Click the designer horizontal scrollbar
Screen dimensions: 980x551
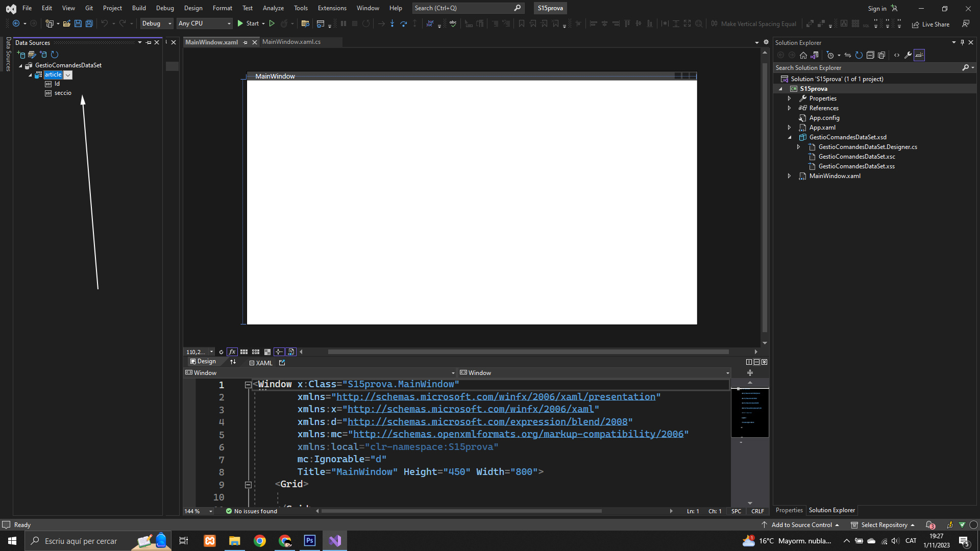coord(528,352)
